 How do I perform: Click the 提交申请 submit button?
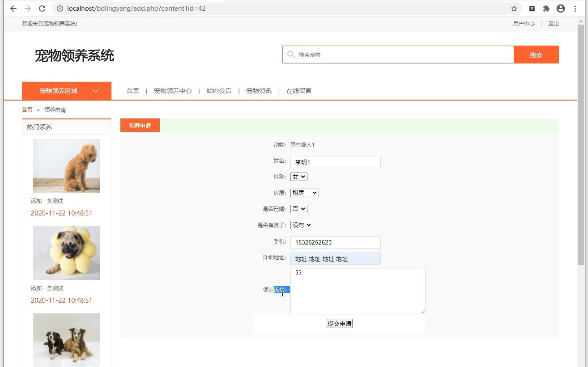point(340,324)
